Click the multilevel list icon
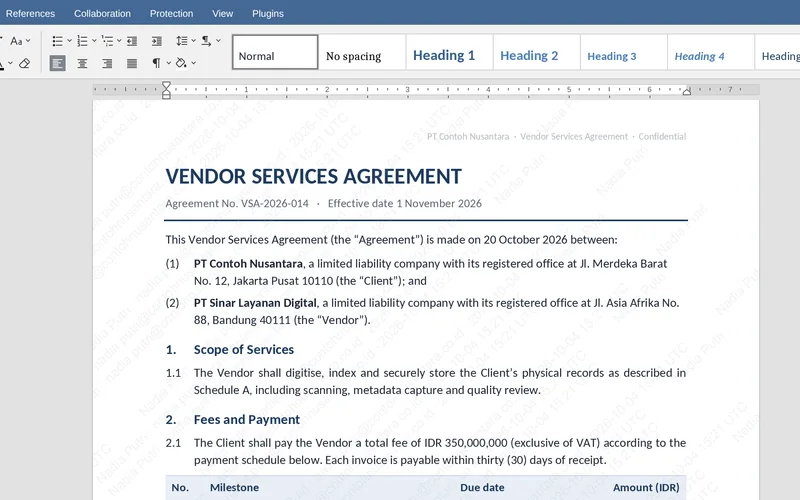The image size is (800, 500). (x=107, y=41)
